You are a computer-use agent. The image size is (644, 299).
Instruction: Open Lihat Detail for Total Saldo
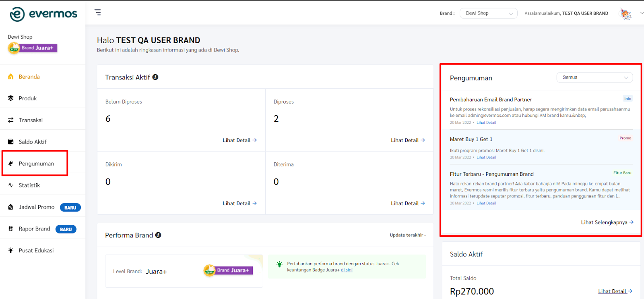pyautogui.click(x=615, y=291)
